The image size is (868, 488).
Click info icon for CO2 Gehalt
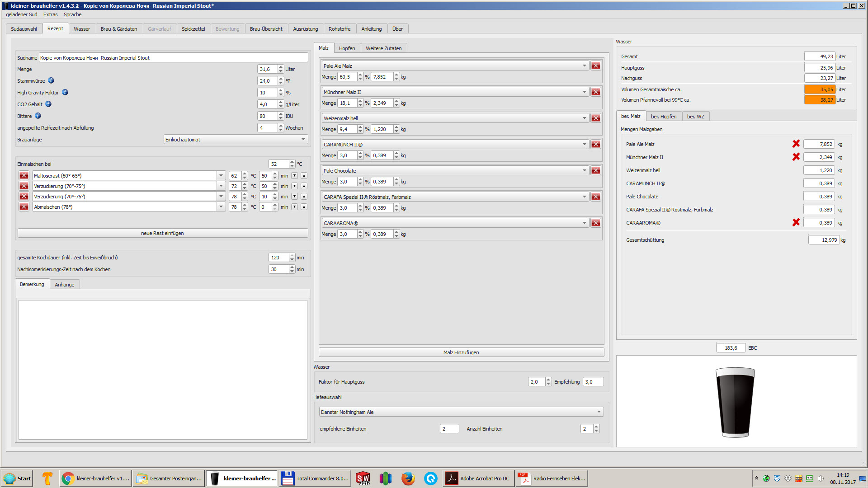(x=48, y=104)
